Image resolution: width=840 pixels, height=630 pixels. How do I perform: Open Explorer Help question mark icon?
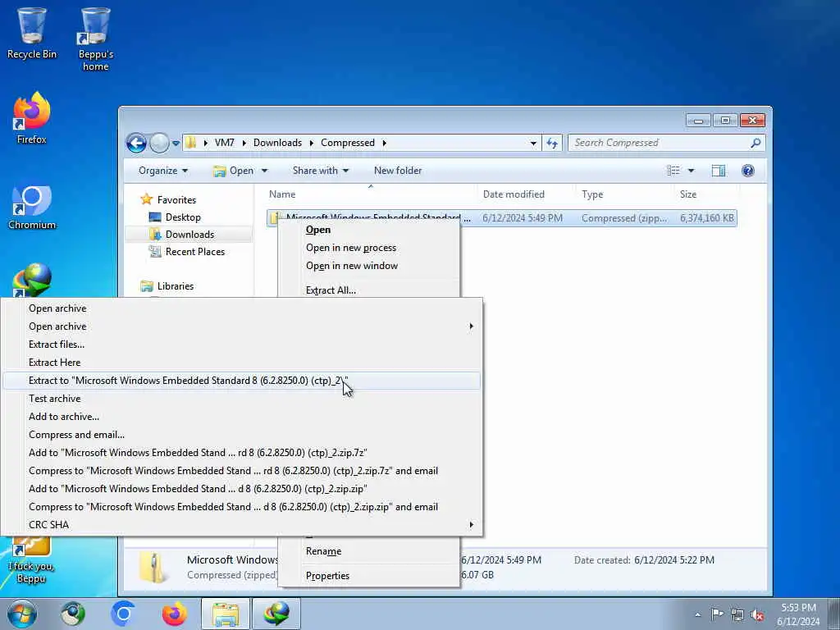(748, 171)
